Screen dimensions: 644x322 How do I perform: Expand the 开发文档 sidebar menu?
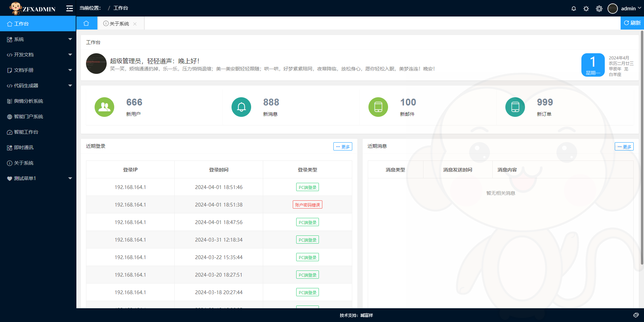[38, 55]
